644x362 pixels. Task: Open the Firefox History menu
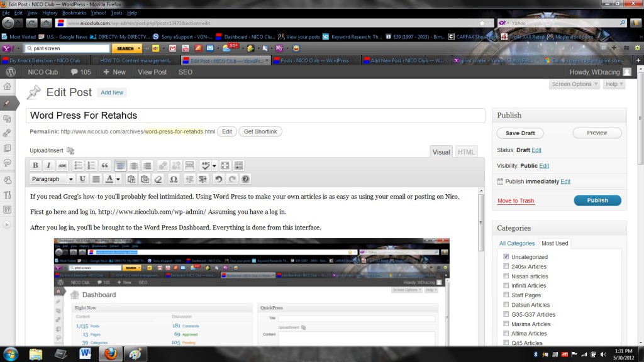tap(50, 13)
